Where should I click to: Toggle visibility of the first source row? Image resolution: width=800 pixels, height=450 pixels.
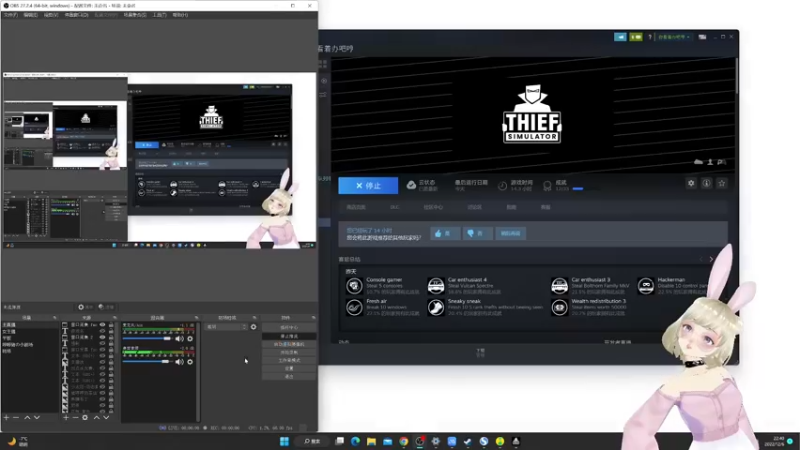coord(103,324)
